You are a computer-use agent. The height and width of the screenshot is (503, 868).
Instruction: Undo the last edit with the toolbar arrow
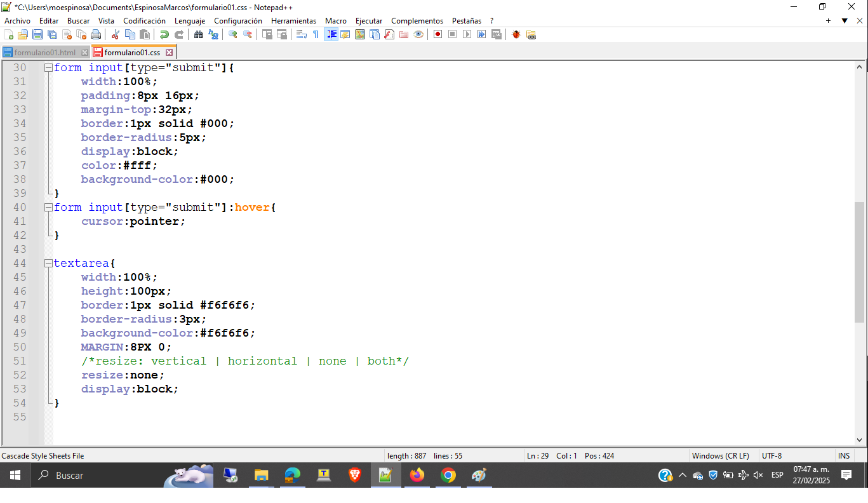coord(164,34)
